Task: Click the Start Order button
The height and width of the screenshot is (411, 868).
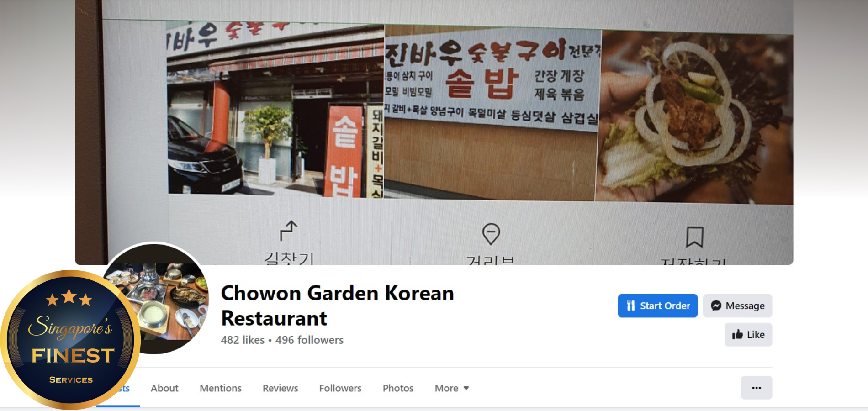Action: [x=657, y=306]
